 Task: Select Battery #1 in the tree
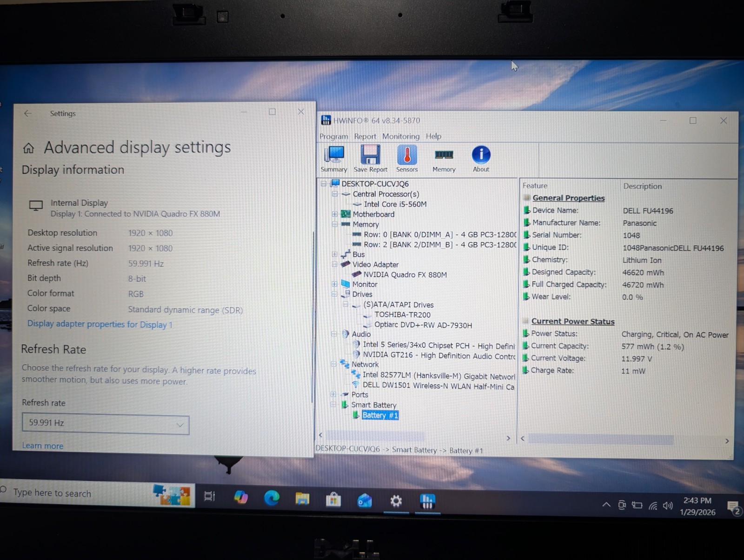pyautogui.click(x=380, y=415)
